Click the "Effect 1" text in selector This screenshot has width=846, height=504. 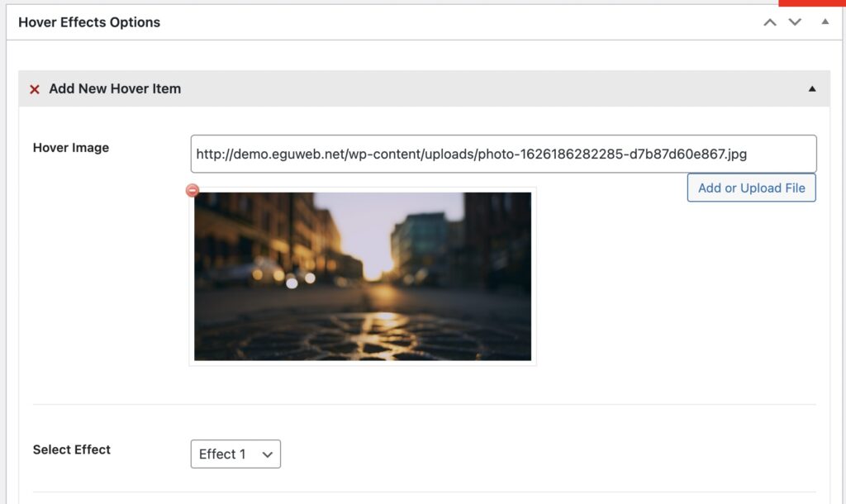click(222, 454)
